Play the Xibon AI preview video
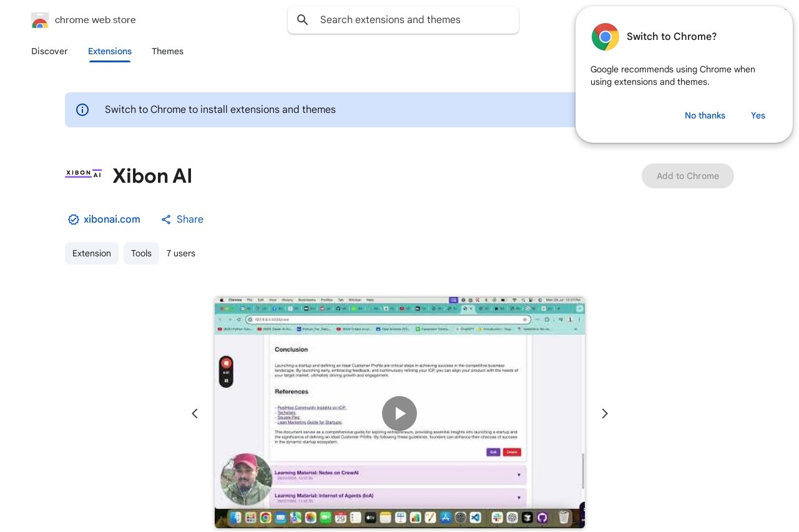The height and width of the screenshot is (532, 799). [399, 414]
